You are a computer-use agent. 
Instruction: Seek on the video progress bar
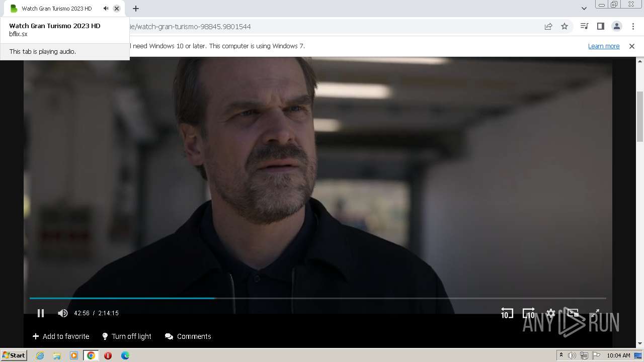click(x=317, y=298)
